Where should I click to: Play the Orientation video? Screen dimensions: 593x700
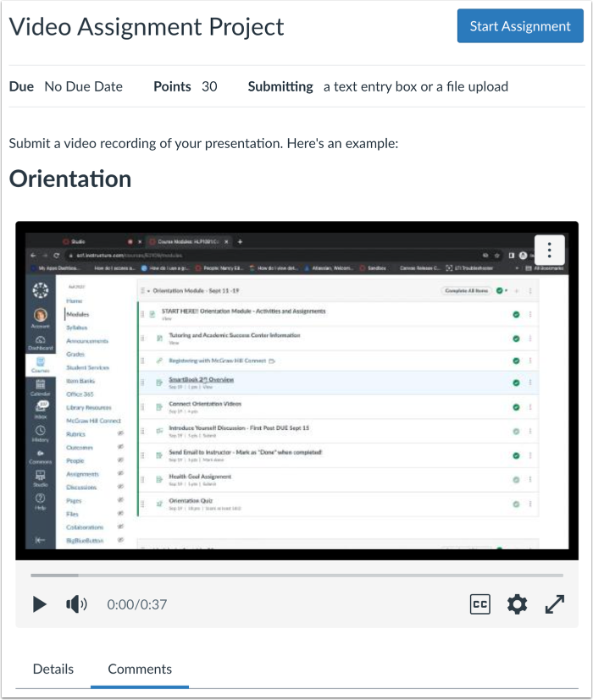[x=39, y=604]
